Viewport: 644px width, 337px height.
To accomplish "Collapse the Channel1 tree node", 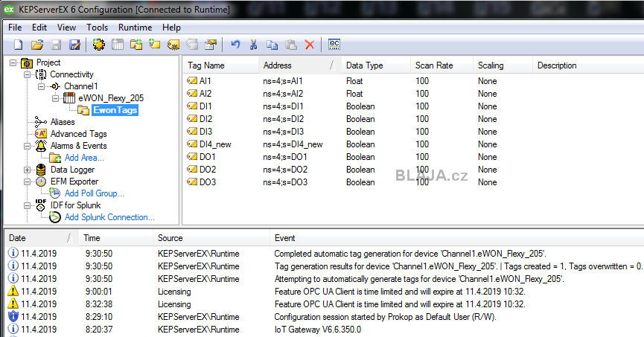I will click(41, 86).
